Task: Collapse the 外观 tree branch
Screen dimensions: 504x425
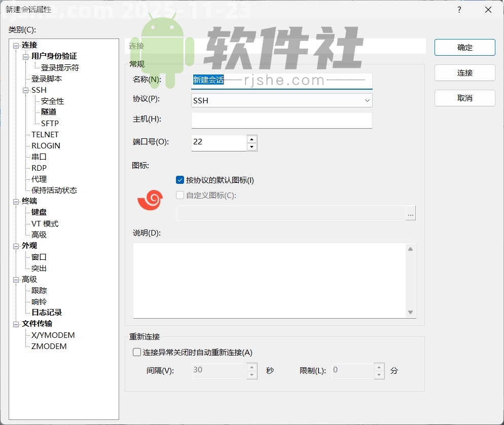Action: [x=15, y=245]
